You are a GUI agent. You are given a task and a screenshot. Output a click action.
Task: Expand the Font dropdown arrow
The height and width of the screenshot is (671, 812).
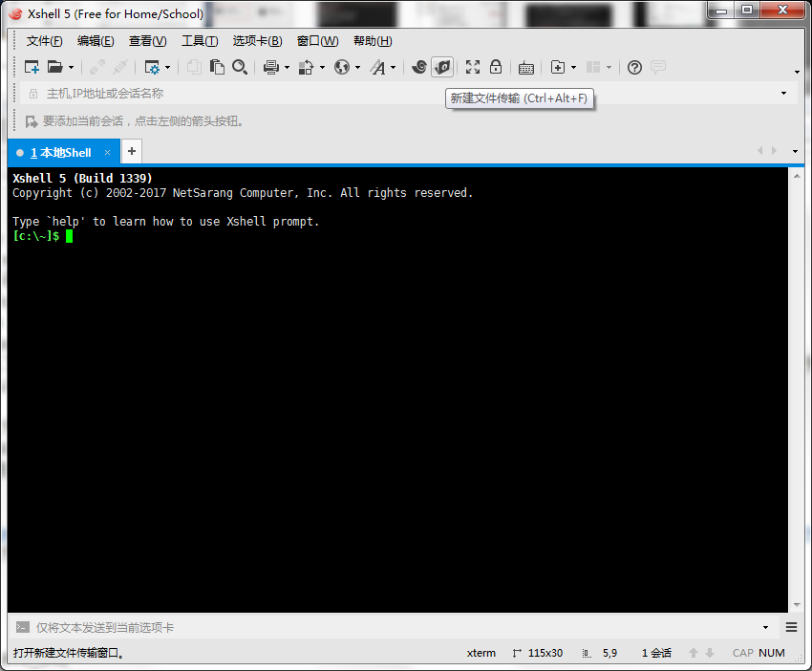coord(394,67)
